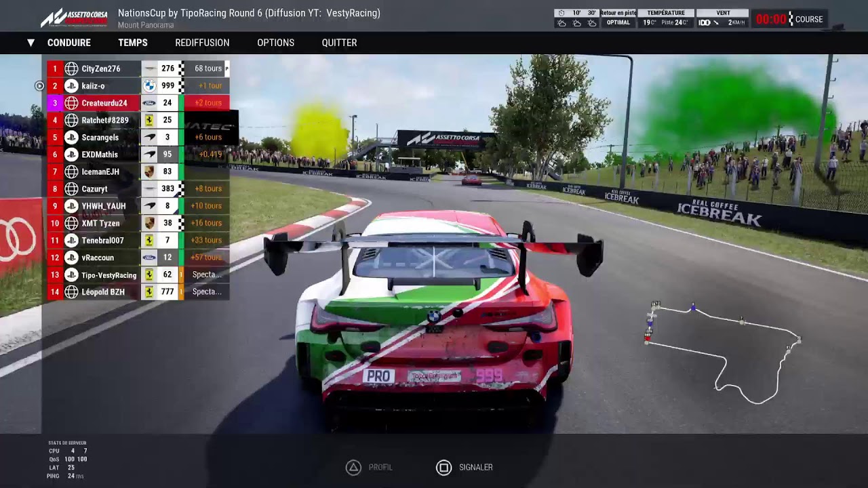Click the '+0.419' gap value
The width and height of the screenshot is (868, 488).
(x=211, y=155)
